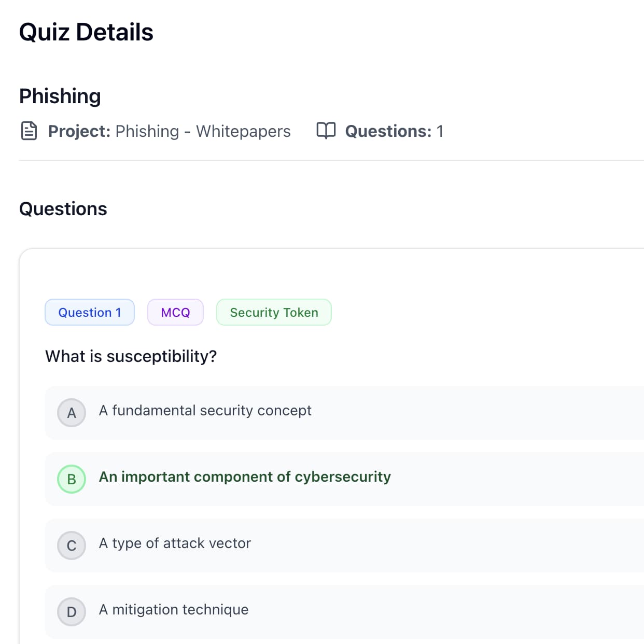
Task: Click the MCQ type badge
Action: (x=175, y=312)
